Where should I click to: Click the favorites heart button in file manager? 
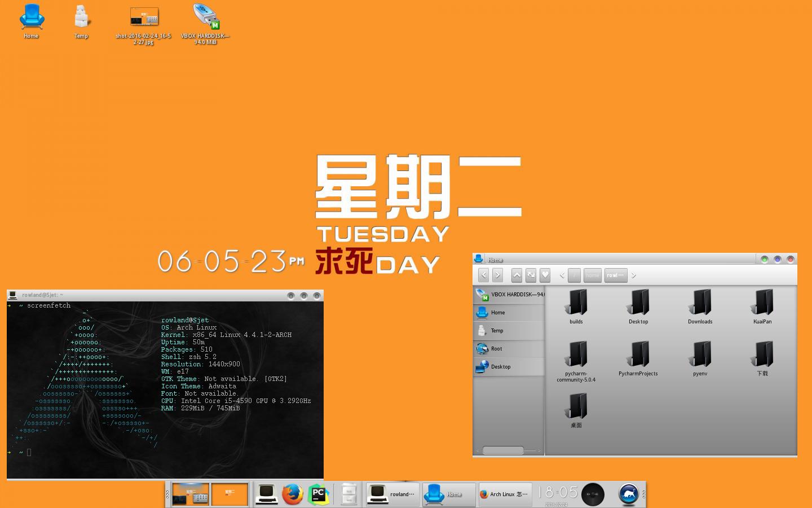click(545, 275)
